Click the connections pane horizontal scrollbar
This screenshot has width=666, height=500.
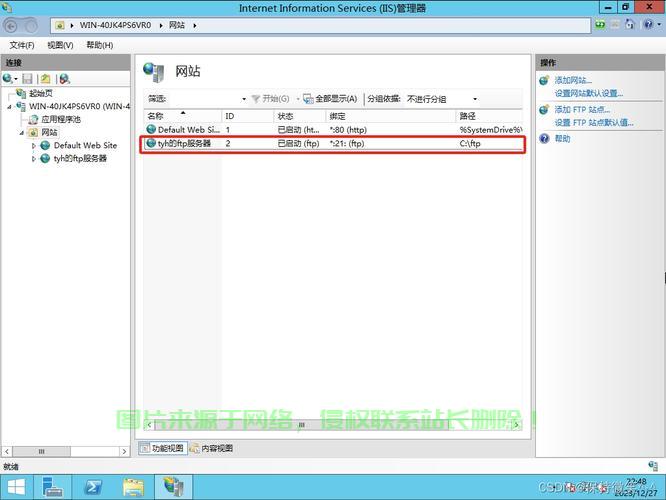tap(41, 451)
